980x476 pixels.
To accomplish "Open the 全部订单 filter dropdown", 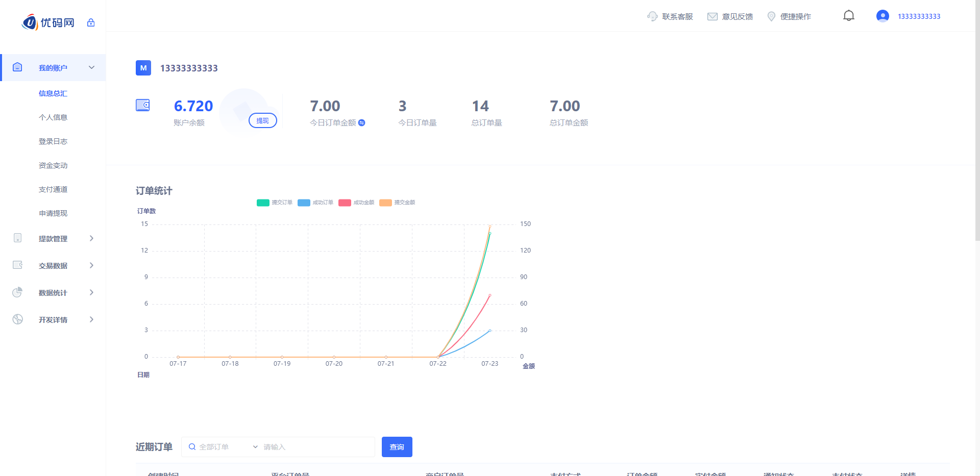I will click(x=223, y=447).
